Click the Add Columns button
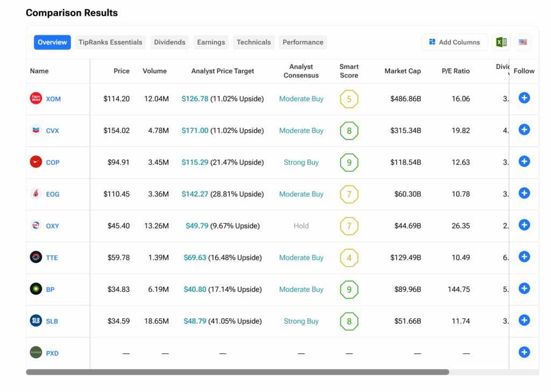Viewport: 551px width, 392px height. pyautogui.click(x=454, y=42)
